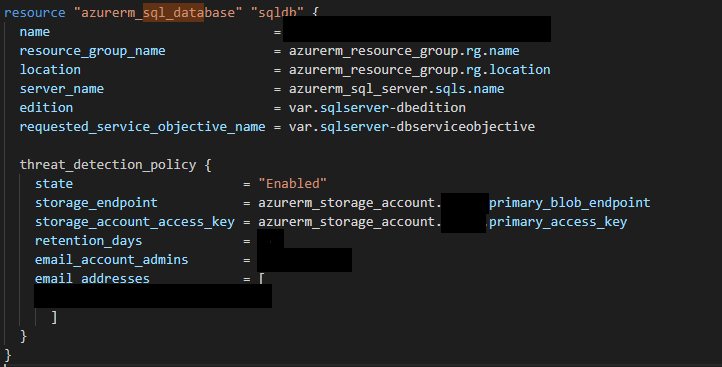The width and height of the screenshot is (722, 367).
Task: Click azurerm_resource_group.rg.name value
Action: 404,51
